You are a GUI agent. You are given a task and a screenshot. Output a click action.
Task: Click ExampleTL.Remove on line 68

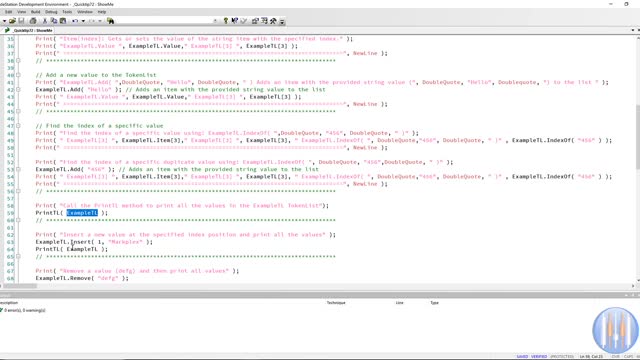(x=63, y=278)
